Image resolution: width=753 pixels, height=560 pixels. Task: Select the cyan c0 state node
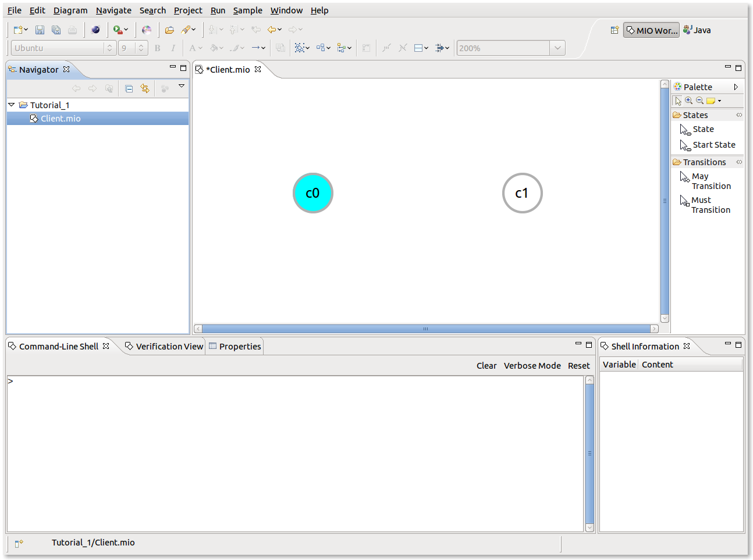(313, 193)
